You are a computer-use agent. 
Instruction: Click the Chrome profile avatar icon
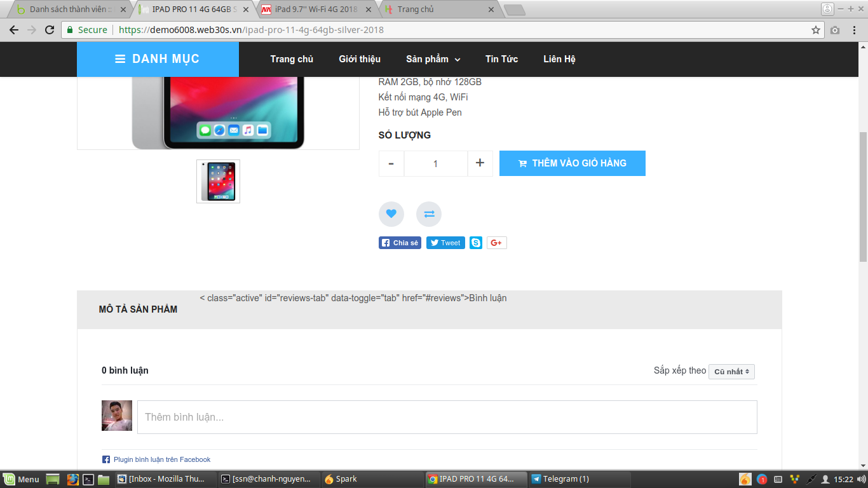point(827,9)
